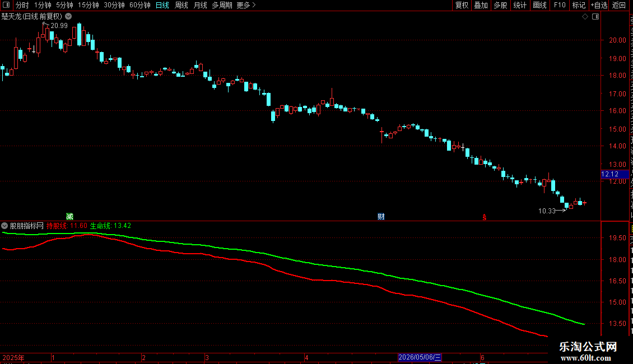
Task: Click month 6 on the time axis
Action: pyautogui.click(x=482, y=357)
